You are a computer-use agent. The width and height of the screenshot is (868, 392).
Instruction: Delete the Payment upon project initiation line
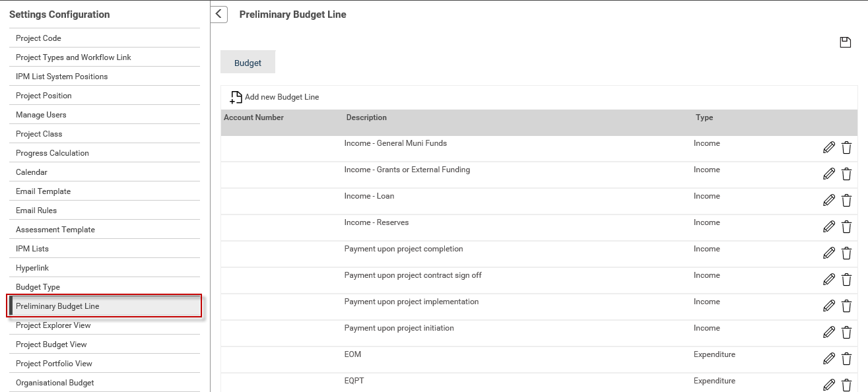(x=846, y=332)
